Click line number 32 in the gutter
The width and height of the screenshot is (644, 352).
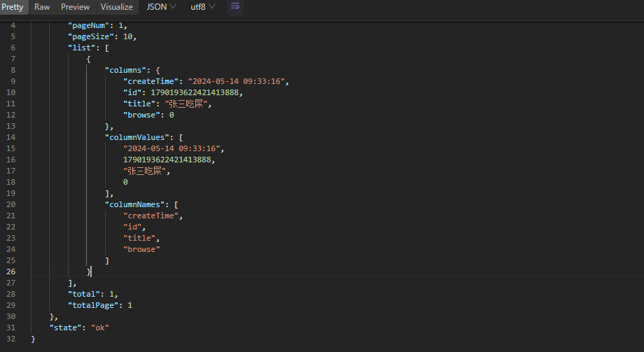[x=11, y=339]
